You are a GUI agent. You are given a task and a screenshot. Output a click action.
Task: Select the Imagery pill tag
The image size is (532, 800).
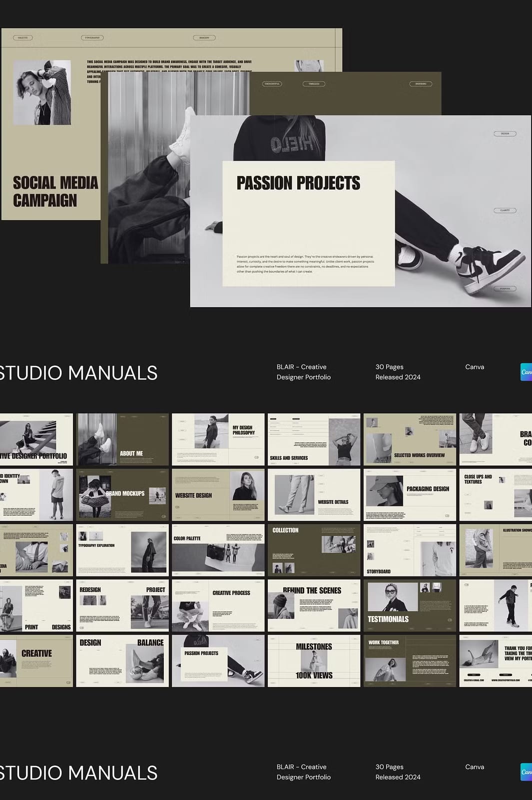204,37
